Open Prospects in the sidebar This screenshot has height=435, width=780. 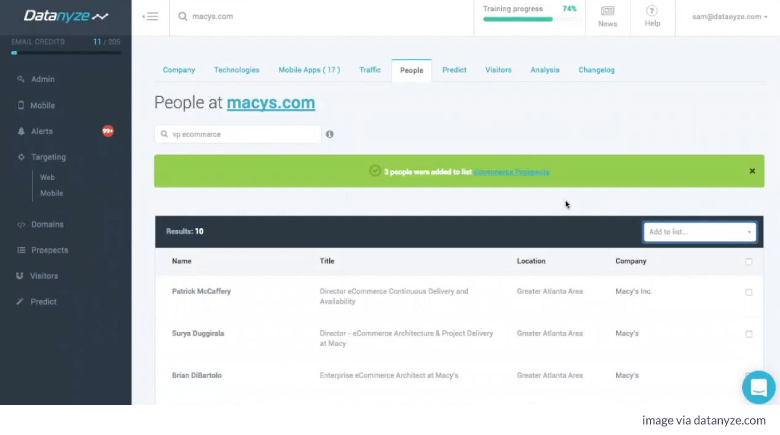tap(49, 250)
